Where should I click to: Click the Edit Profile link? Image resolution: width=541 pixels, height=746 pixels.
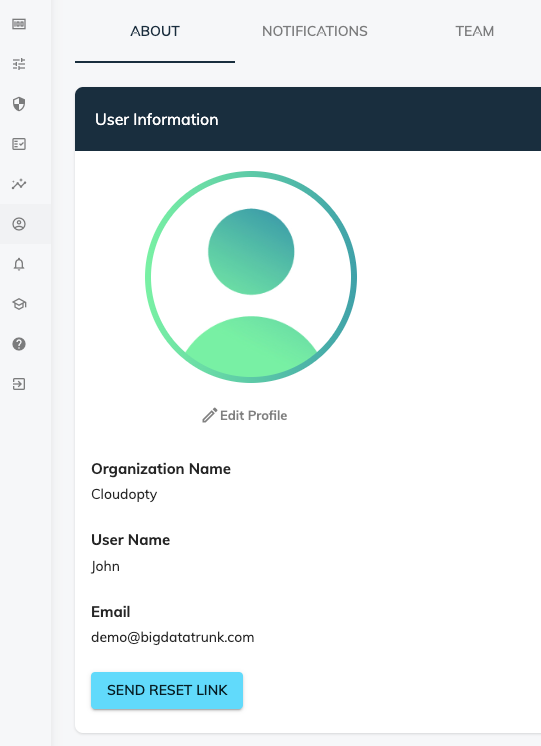tap(245, 415)
